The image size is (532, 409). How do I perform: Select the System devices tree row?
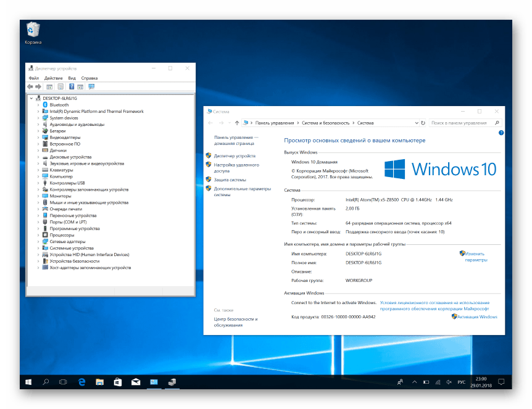[x=64, y=118]
